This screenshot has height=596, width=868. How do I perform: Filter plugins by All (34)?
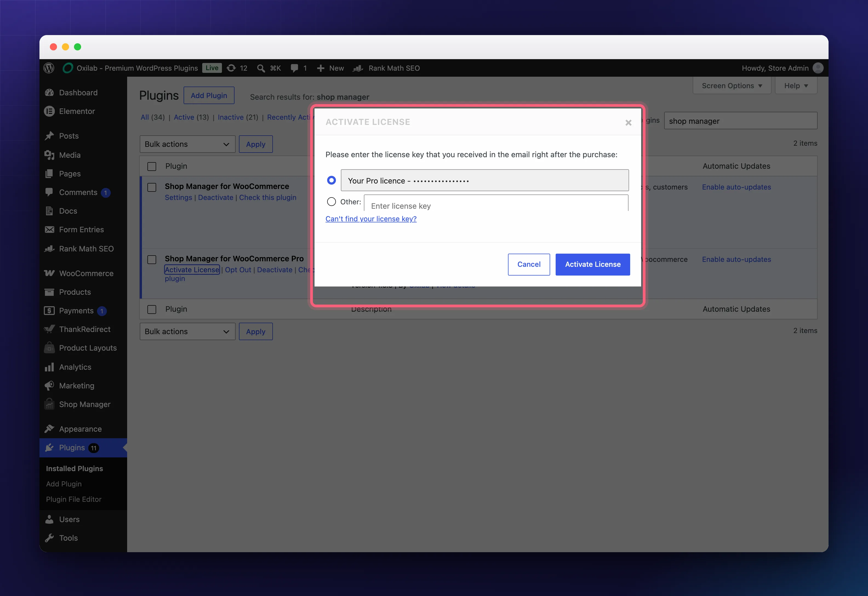pyautogui.click(x=152, y=117)
